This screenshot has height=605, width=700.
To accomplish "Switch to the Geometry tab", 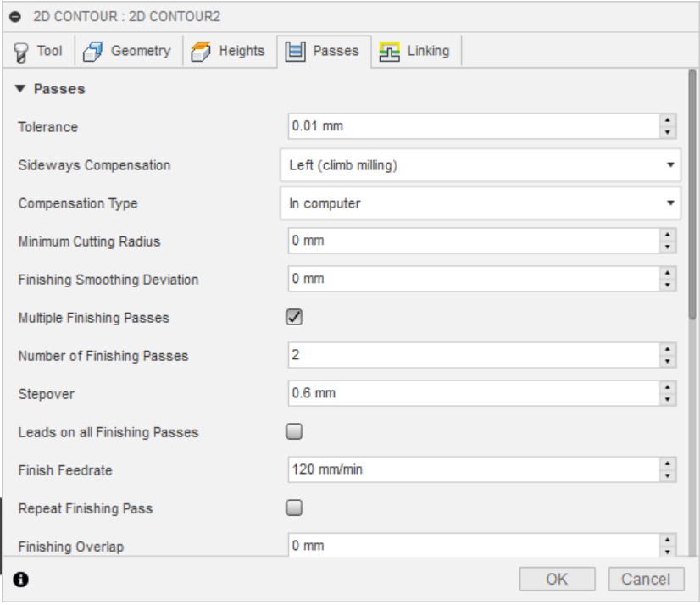I will 127,52.
